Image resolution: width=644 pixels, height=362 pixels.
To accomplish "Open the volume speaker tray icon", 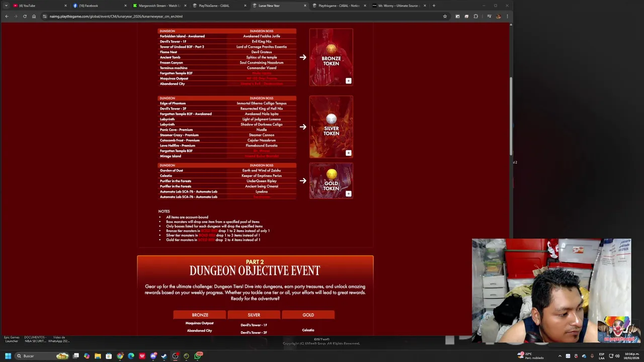I will (617, 356).
